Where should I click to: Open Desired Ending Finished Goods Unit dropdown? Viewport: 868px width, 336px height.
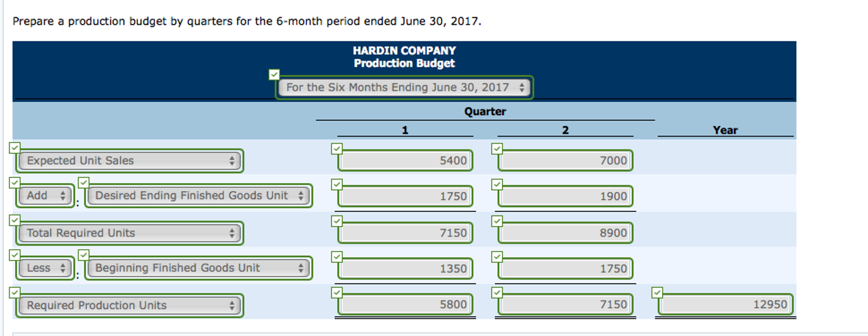199,196
